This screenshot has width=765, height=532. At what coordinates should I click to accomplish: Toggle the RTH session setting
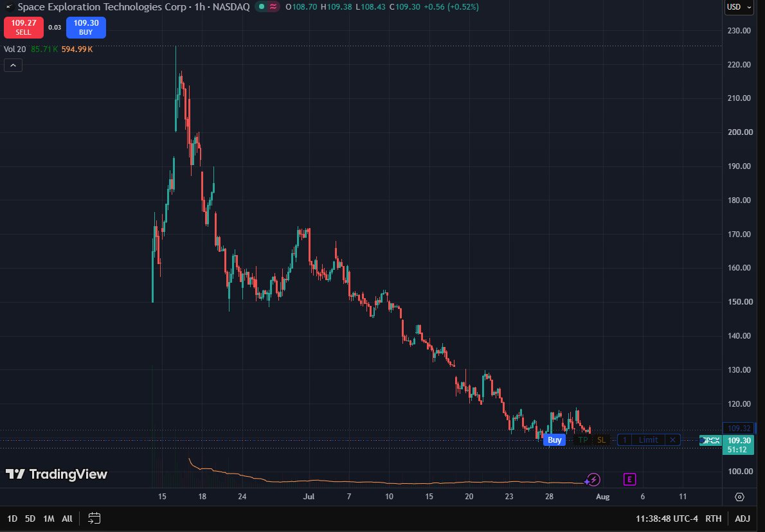click(x=714, y=519)
